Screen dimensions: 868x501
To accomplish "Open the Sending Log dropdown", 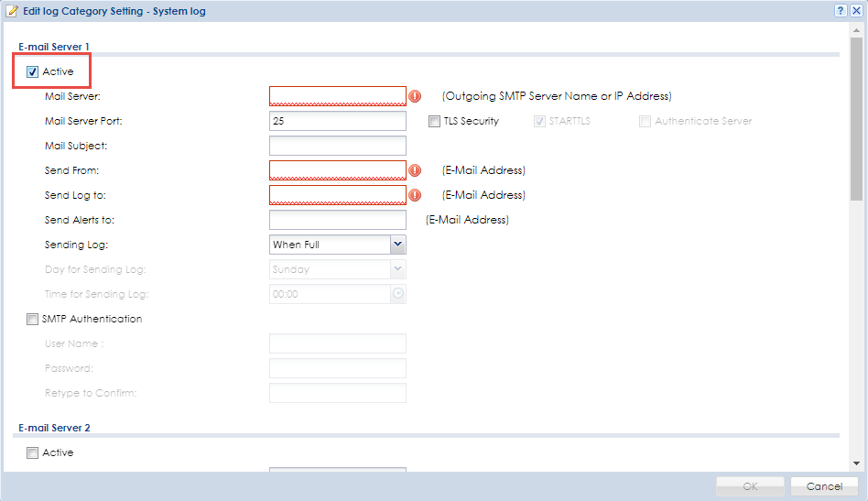I will (x=338, y=245).
